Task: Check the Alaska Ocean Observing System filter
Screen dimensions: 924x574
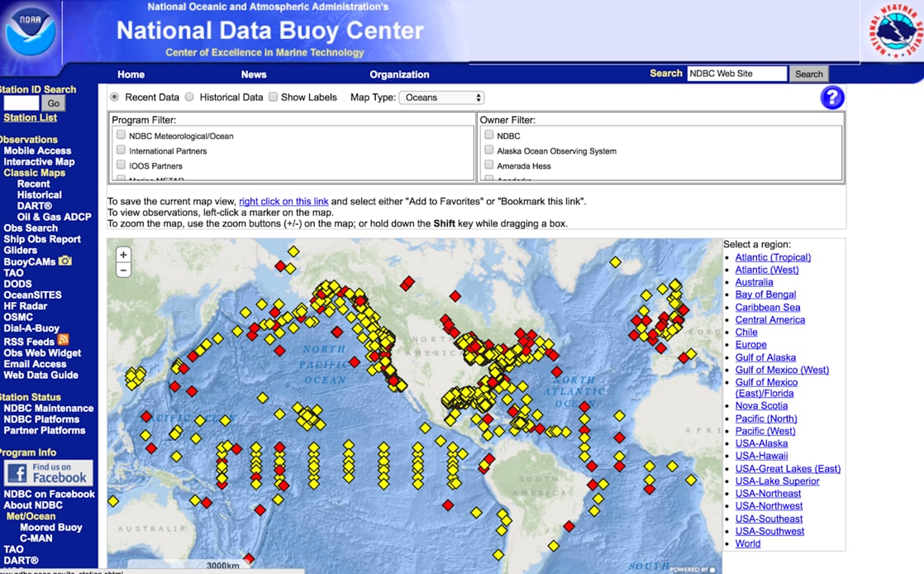Action: 489,150
